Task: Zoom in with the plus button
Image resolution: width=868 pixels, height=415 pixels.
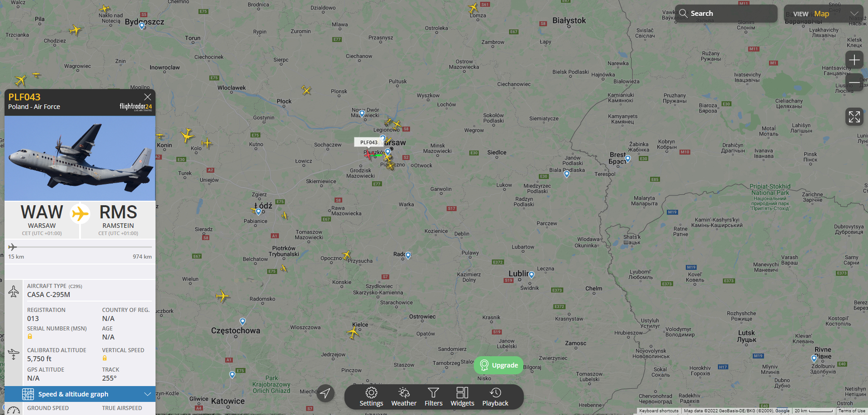Action: pos(854,60)
